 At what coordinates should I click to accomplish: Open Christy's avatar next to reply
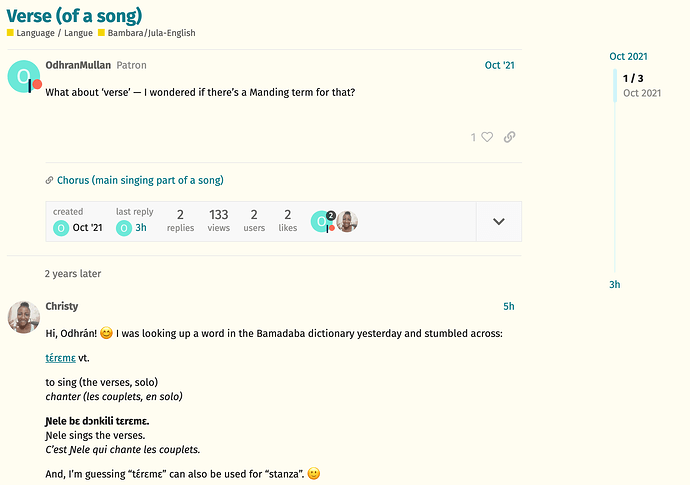click(x=24, y=317)
